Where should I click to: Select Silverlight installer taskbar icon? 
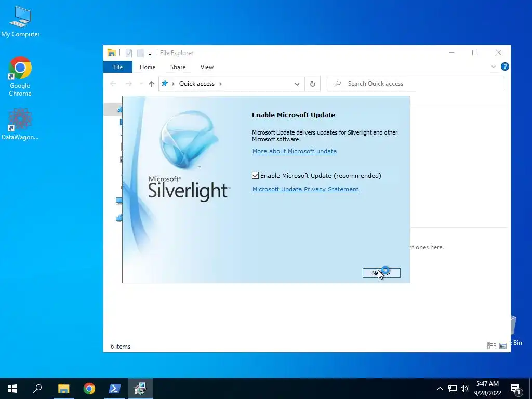(140, 389)
